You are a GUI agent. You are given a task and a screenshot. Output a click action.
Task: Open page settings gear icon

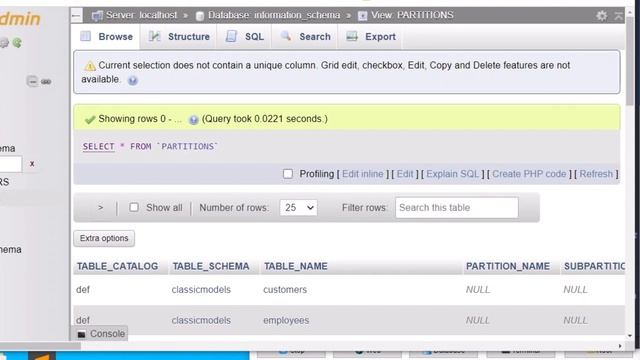pyautogui.click(x=602, y=16)
